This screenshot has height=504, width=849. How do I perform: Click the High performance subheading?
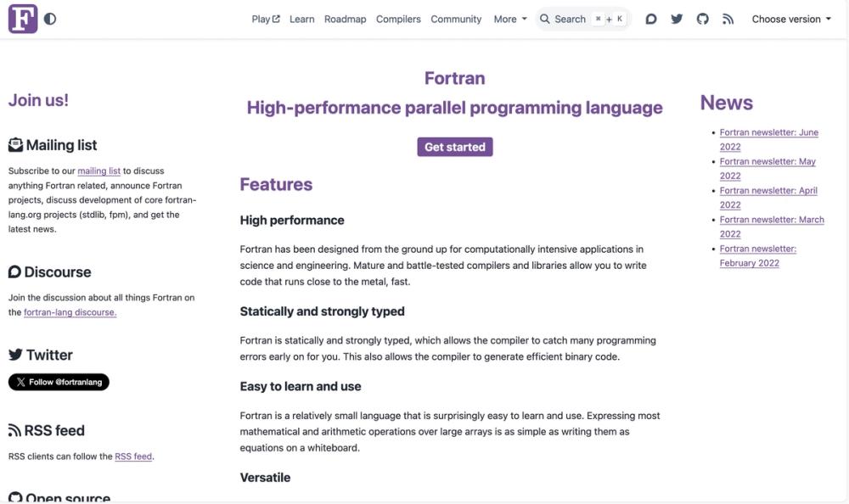292,221
